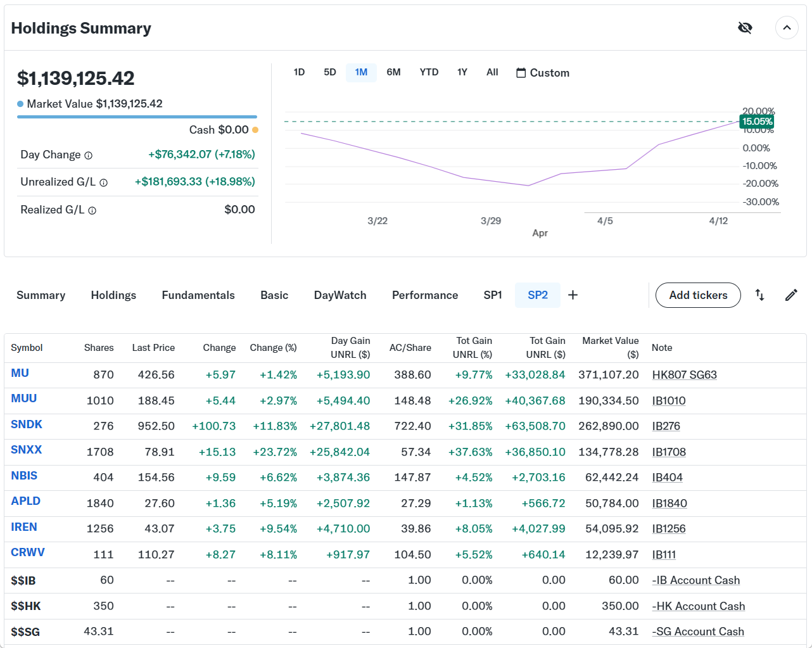Open the SNDK ticker link
Viewport: 812px width, 648px height.
(27, 424)
